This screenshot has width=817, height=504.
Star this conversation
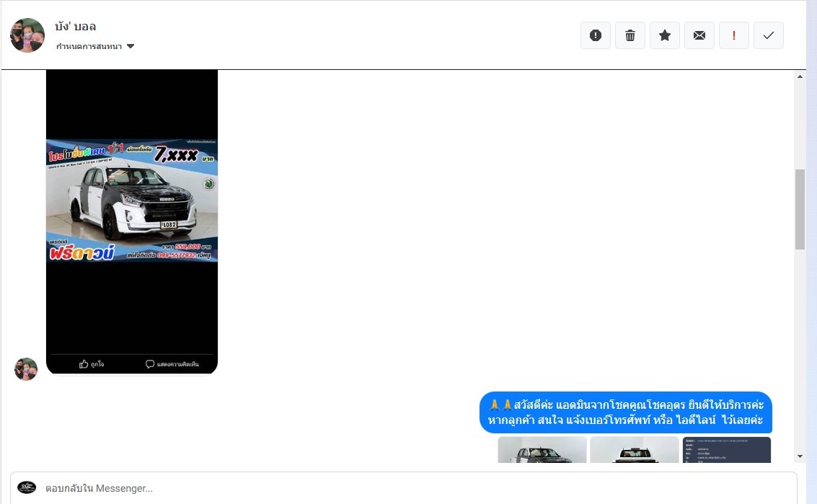(x=665, y=35)
